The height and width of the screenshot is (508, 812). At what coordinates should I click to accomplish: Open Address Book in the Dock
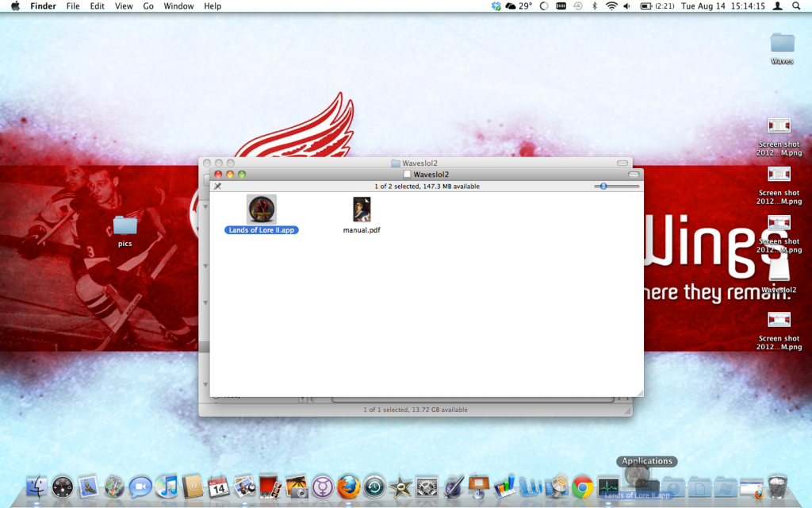[193, 487]
